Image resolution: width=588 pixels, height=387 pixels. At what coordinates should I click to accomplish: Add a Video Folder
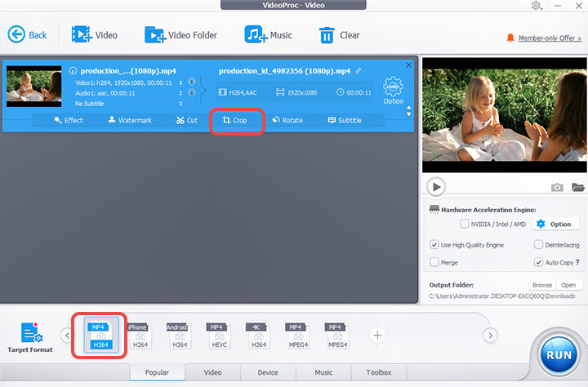(x=180, y=35)
